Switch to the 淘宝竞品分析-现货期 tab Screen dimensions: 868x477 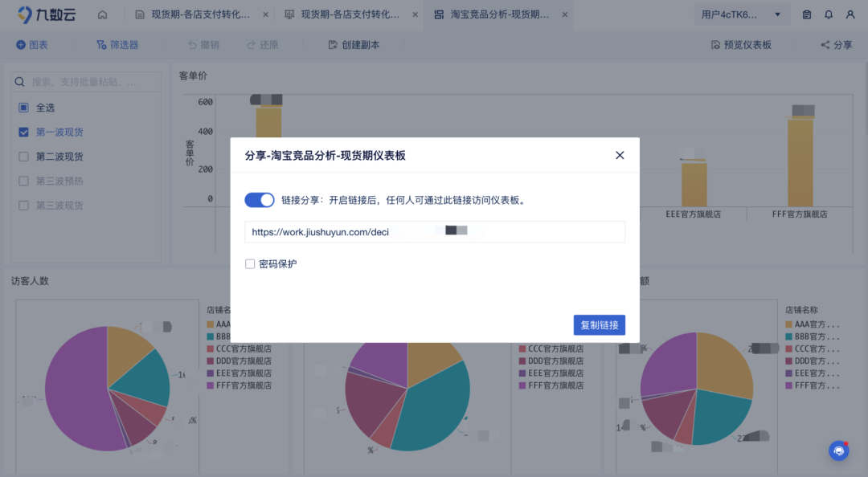(497, 14)
